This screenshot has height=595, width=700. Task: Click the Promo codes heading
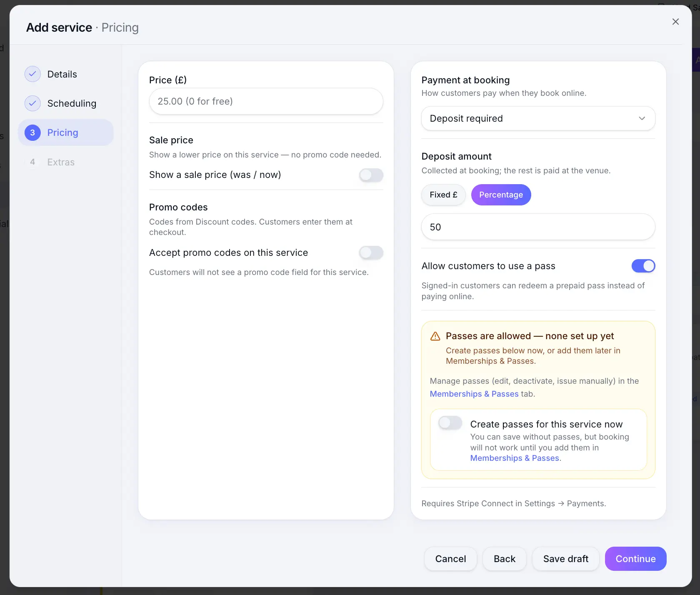(x=178, y=207)
